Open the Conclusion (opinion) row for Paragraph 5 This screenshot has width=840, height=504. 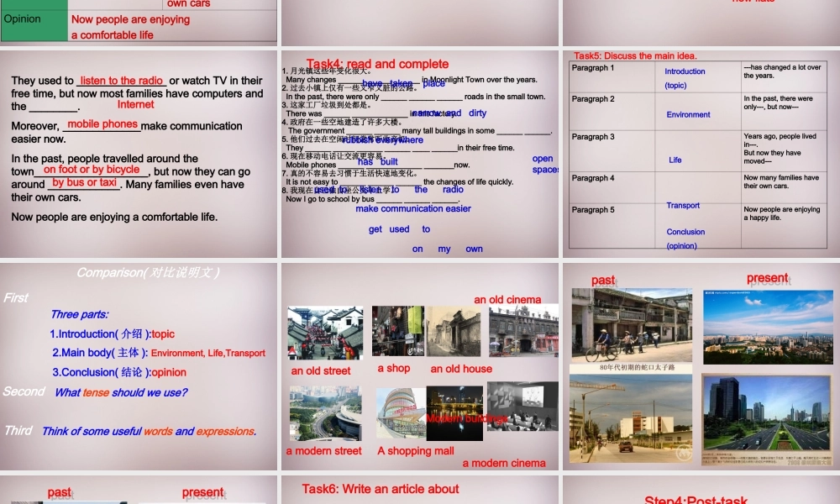pyautogui.click(x=685, y=239)
